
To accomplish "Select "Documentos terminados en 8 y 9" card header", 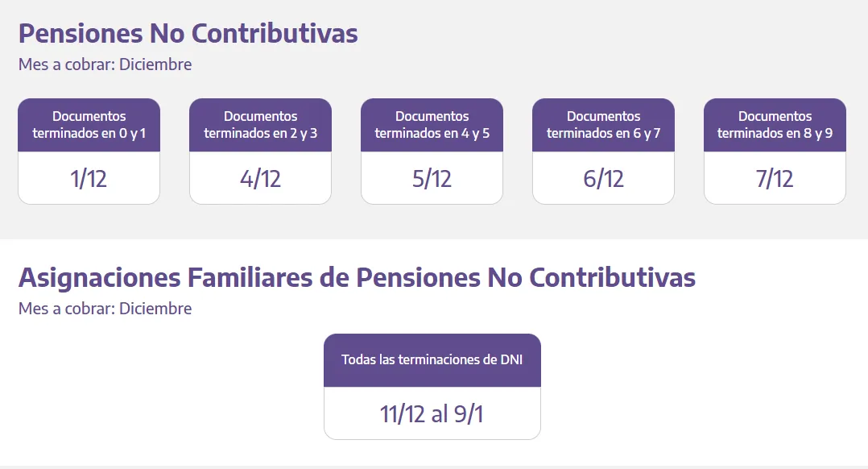I will (775, 125).
